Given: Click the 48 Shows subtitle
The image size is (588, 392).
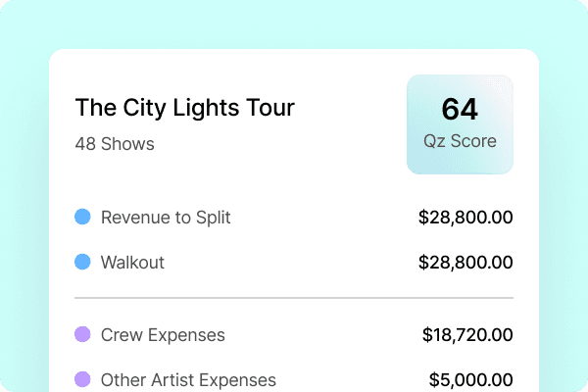Looking at the screenshot, I should tap(115, 144).
